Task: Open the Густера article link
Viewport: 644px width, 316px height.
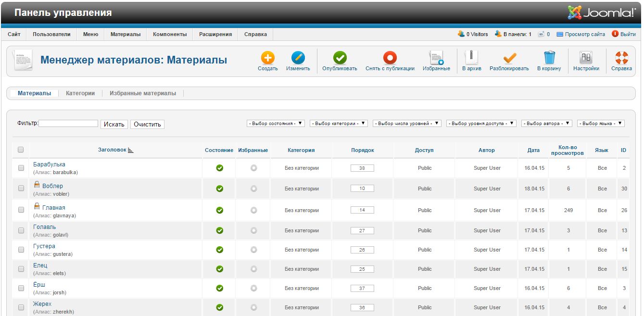Action: pos(44,246)
